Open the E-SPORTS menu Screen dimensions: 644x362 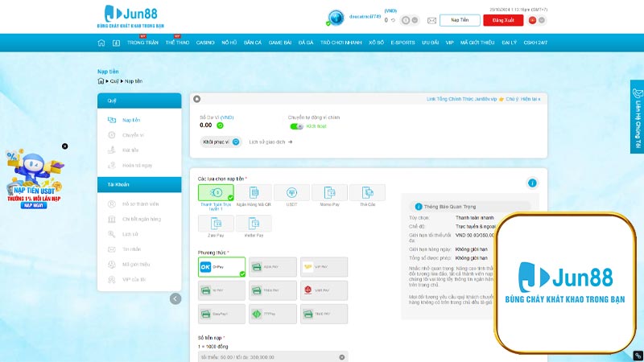click(403, 43)
